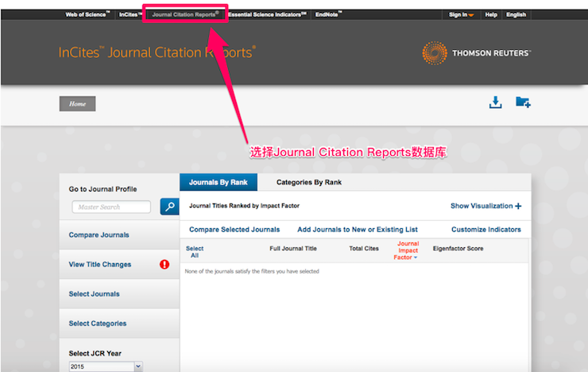Open the Help page
The image size is (588, 372).
click(491, 14)
